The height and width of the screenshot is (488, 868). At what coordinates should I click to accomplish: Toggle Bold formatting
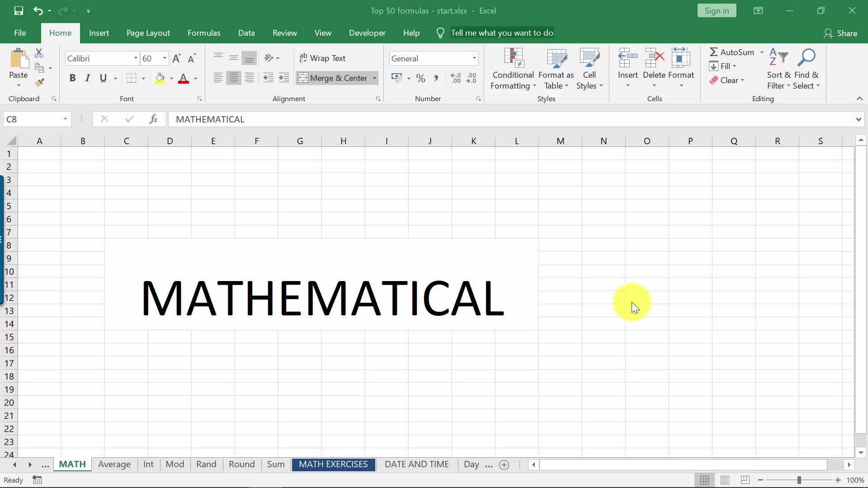click(x=72, y=78)
